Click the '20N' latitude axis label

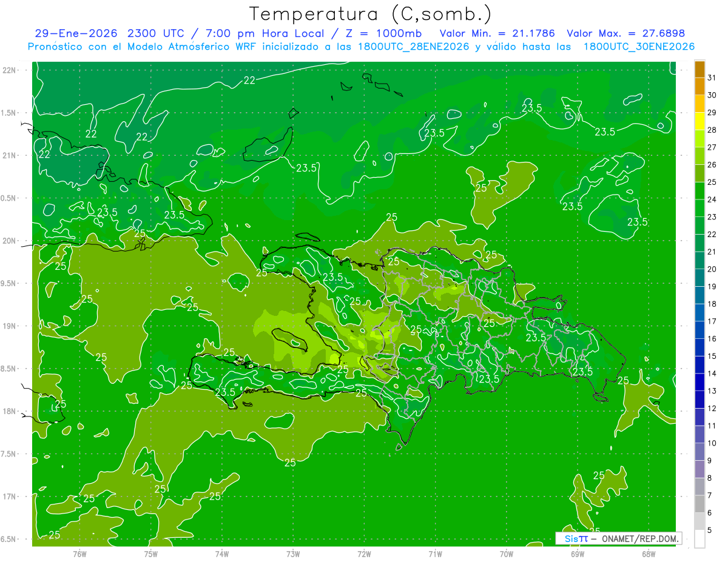10,241
